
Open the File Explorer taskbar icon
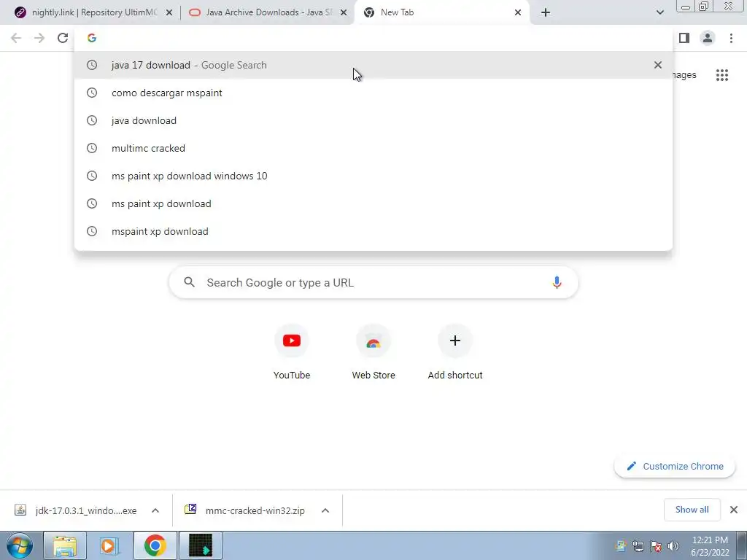pos(65,545)
